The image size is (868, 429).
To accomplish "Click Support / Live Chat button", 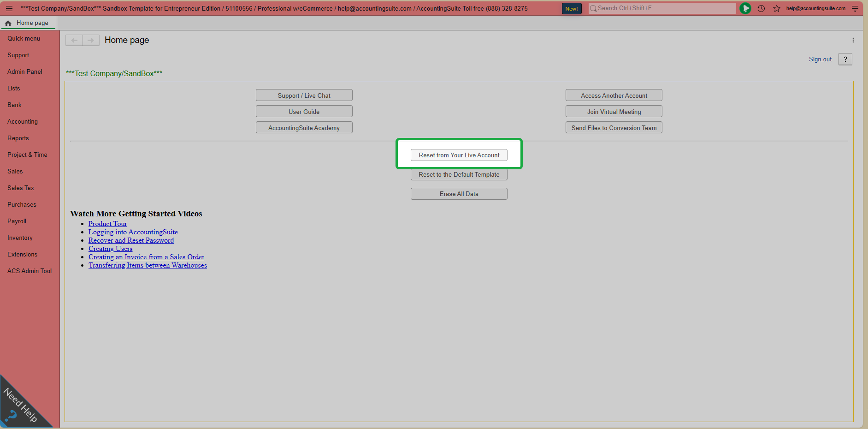I will tap(304, 95).
